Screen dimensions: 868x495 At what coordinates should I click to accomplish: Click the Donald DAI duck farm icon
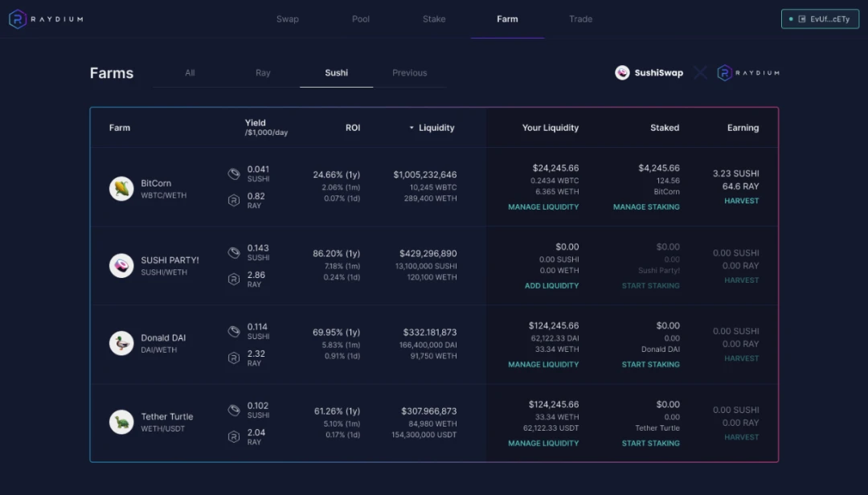click(x=121, y=343)
